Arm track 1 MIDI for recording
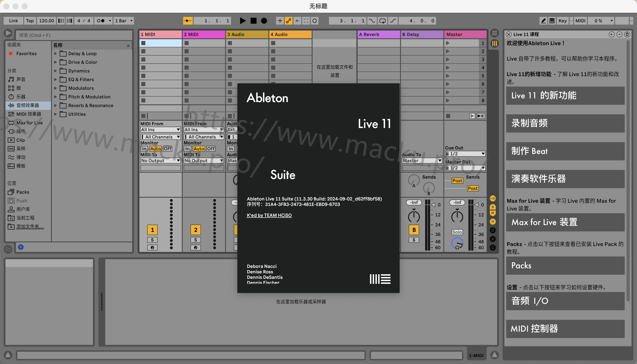637x364 pixels. click(152, 248)
